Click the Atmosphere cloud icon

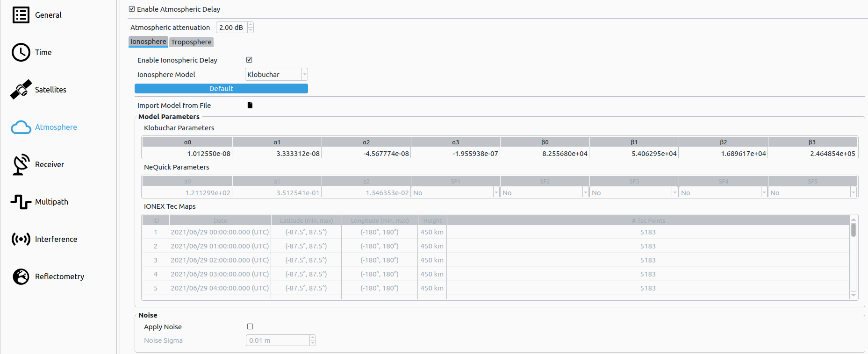21,127
